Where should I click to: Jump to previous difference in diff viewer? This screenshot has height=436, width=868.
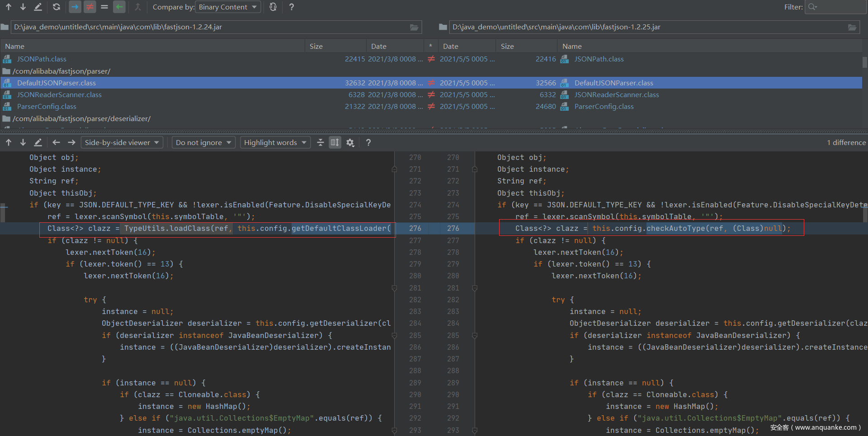tap(9, 143)
